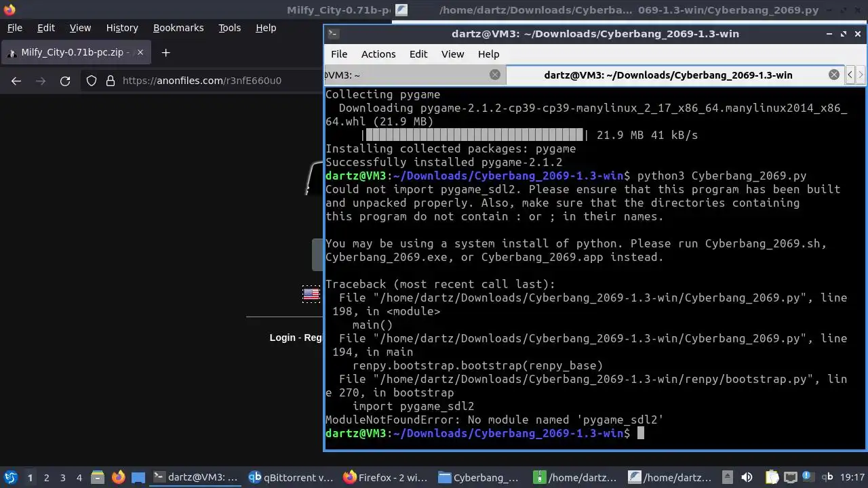The width and height of the screenshot is (868, 488).
Task: Click the terminal command prompt cursor
Action: pos(640,433)
